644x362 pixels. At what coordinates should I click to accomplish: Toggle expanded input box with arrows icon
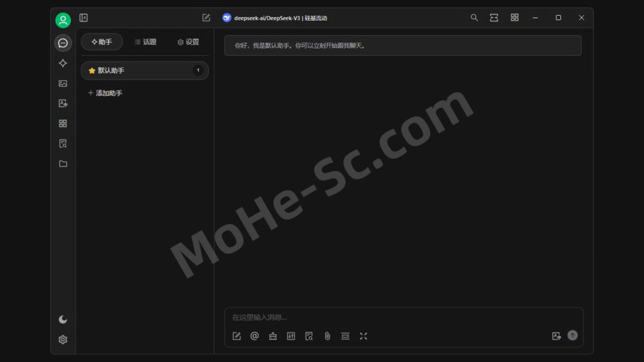click(364, 336)
